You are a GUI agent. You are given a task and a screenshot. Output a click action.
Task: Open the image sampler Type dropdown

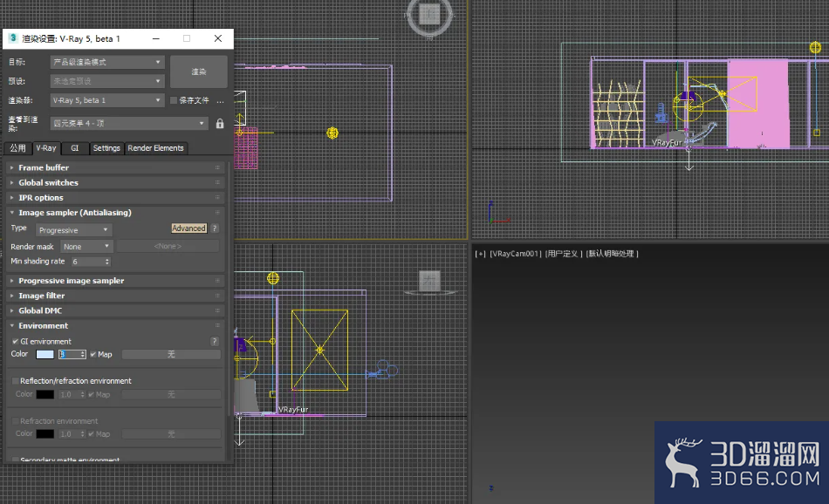pos(73,230)
